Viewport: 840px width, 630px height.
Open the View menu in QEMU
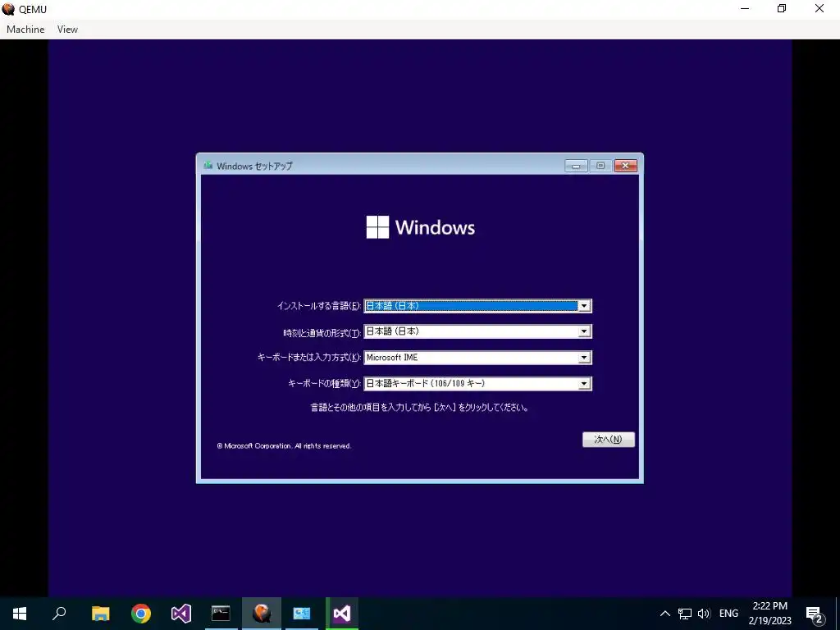click(67, 30)
